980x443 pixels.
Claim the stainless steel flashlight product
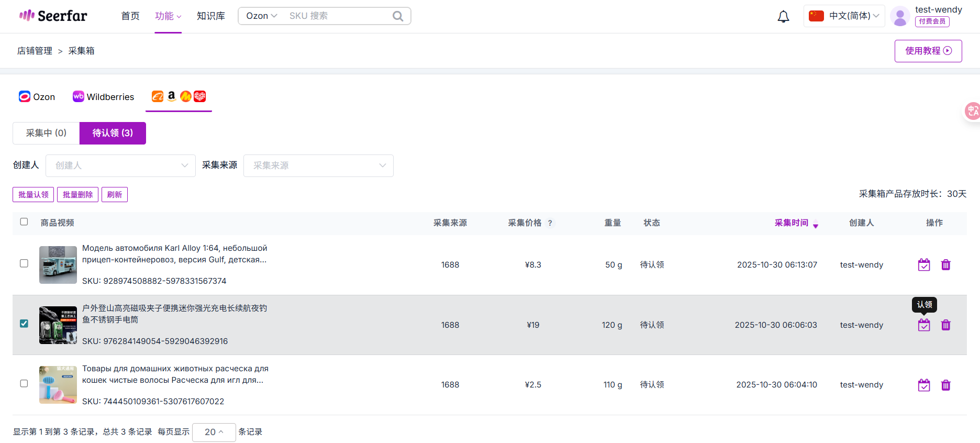click(x=924, y=325)
